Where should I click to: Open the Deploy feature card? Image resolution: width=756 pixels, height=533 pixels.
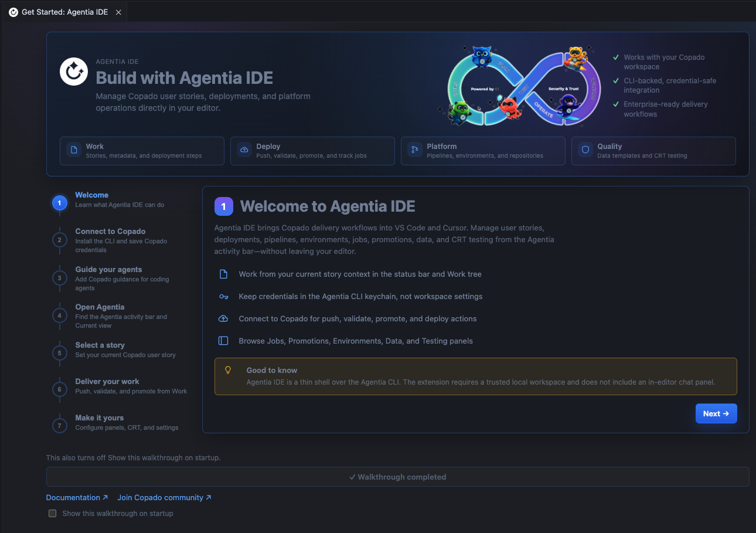point(312,151)
